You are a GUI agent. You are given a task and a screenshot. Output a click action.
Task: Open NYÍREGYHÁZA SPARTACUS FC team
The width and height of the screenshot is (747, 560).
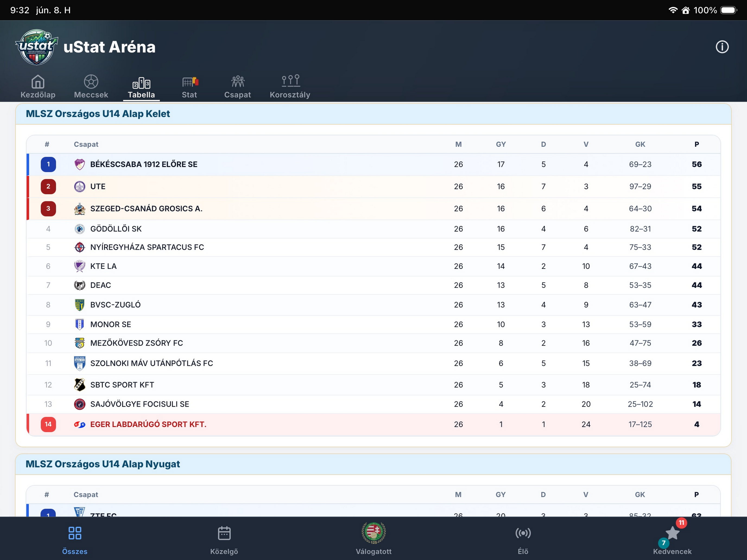click(x=147, y=247)
